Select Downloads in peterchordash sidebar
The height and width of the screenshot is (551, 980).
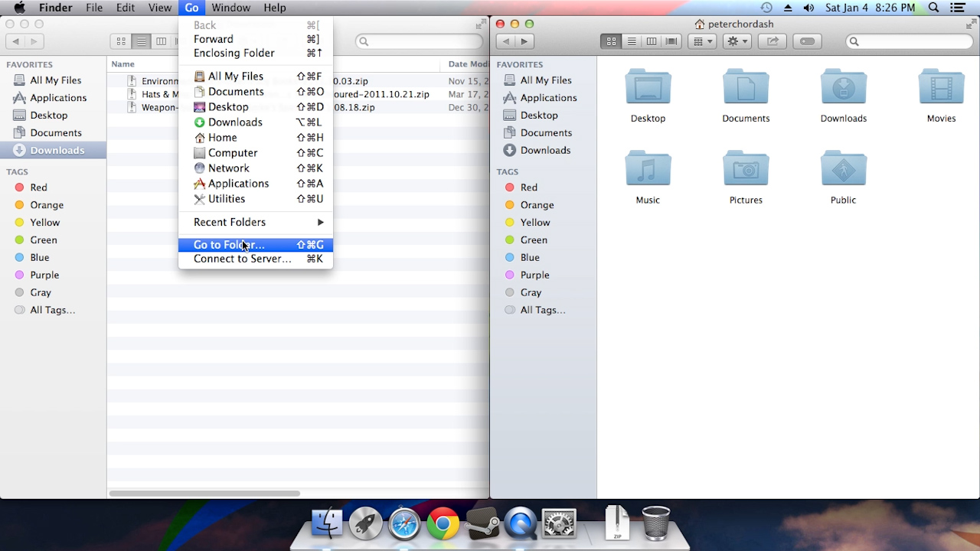[543, 151]
